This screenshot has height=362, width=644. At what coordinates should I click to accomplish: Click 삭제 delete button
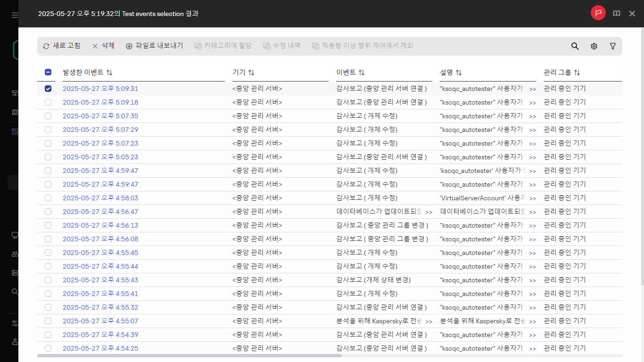point(103,46)
